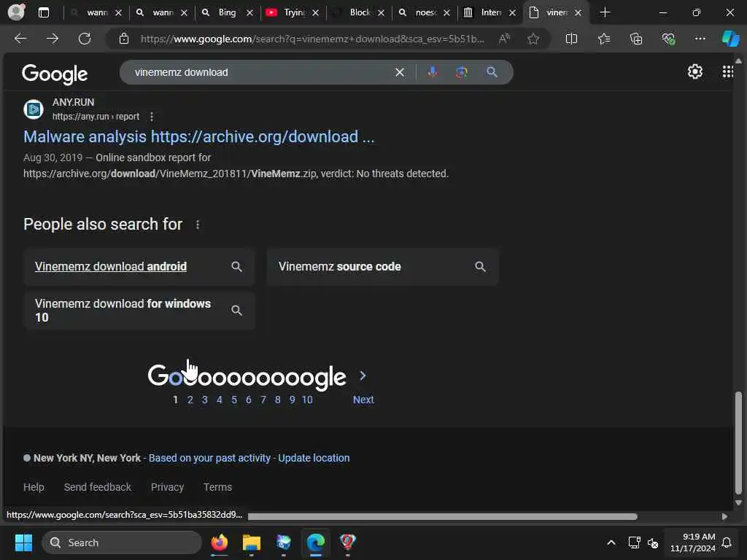Open the tab actions menu icon
747x560 pixels.
coord(44,12)
